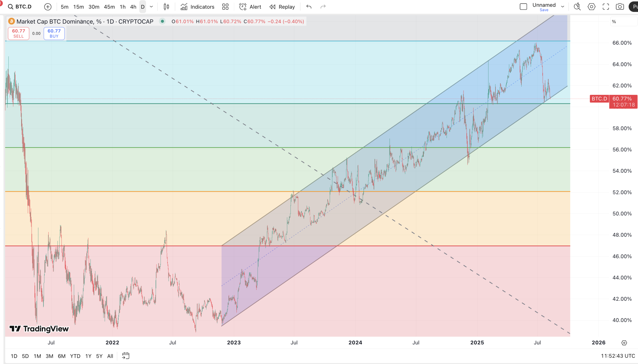Undo the last chart action
Screen dimensions: 638x364
click(x=309, y=7)
